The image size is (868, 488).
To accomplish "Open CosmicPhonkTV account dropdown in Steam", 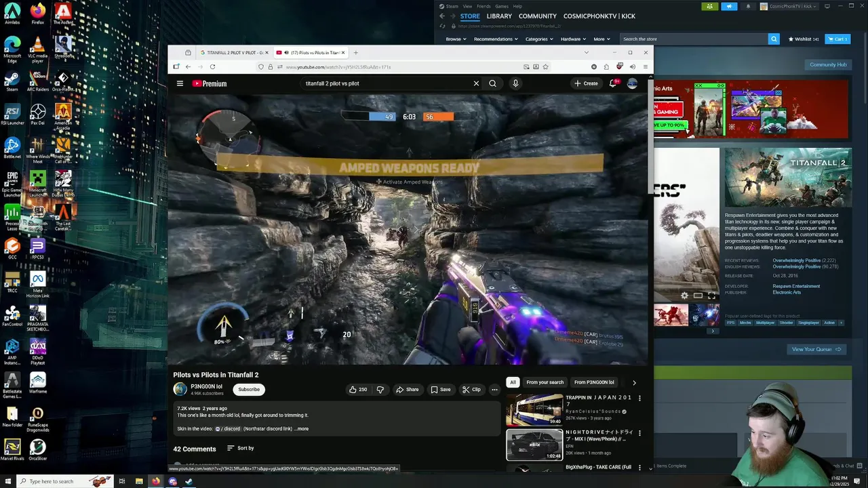I will tap(790, 6).
